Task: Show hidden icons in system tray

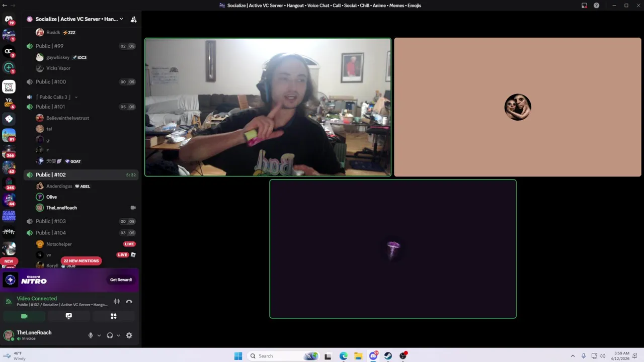Action: [x=573, y=356]
